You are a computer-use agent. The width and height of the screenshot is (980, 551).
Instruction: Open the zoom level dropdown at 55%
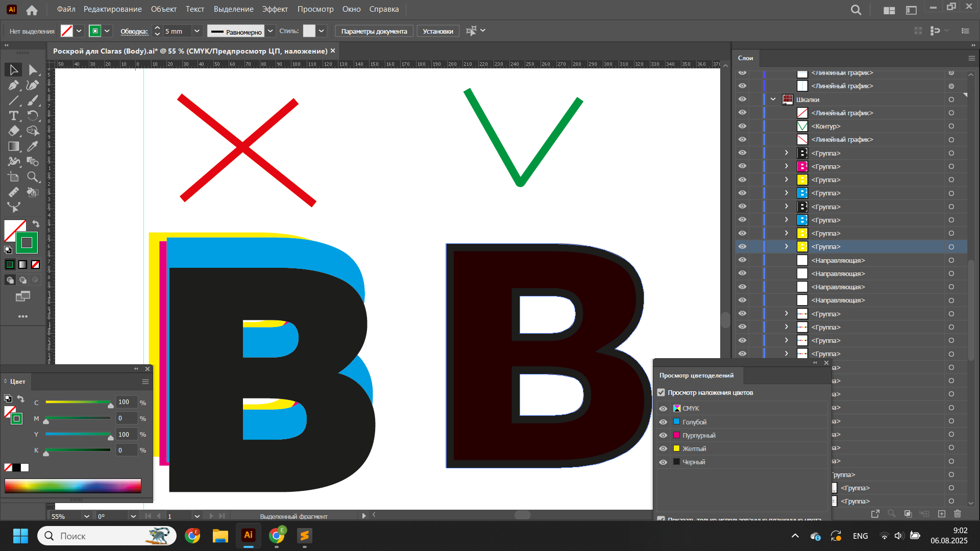[86, 516]
